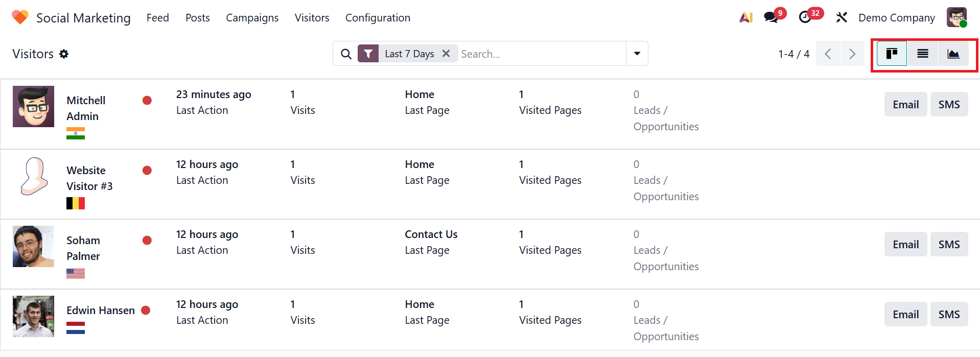Click SMS for Soham Palmer
This screenshot has height=357, width=980.
pyautogui.click(x=949, y=244)
